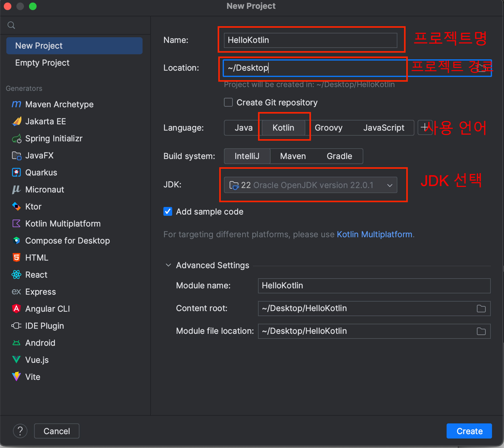This screenshot has height=448, width=504.
Task: Uncheck Add sample code checkbox
Action: point(168,212)
